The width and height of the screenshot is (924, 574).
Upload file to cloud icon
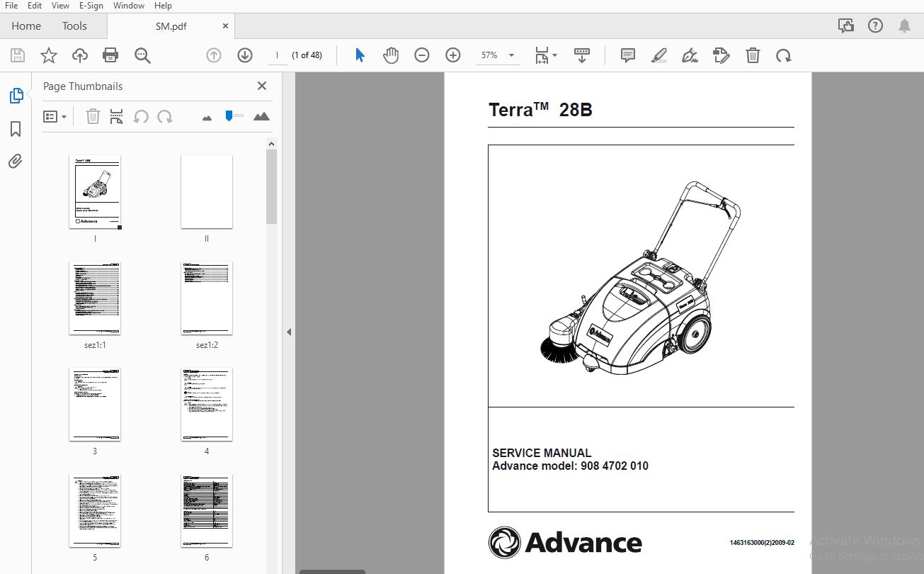coord(80,55)
